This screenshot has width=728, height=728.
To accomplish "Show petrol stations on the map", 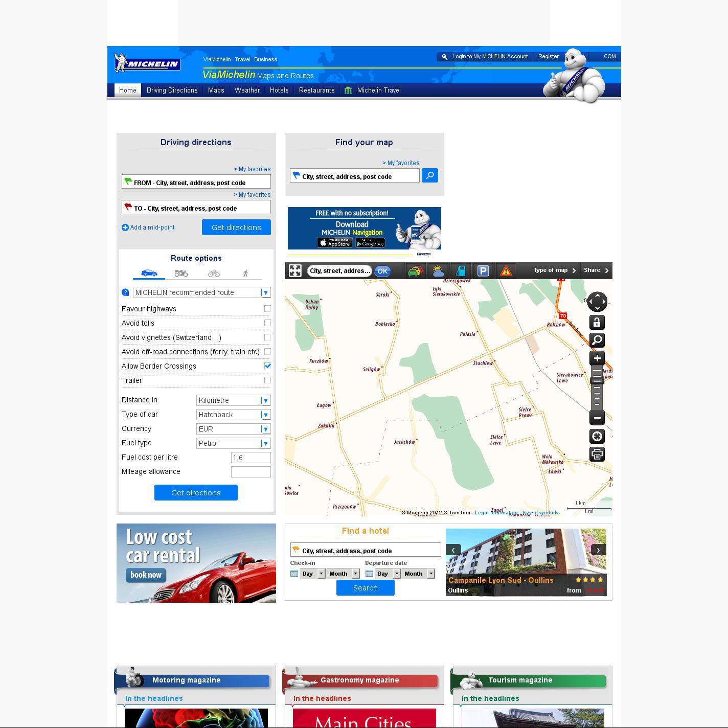I will [x=461, y=271].
